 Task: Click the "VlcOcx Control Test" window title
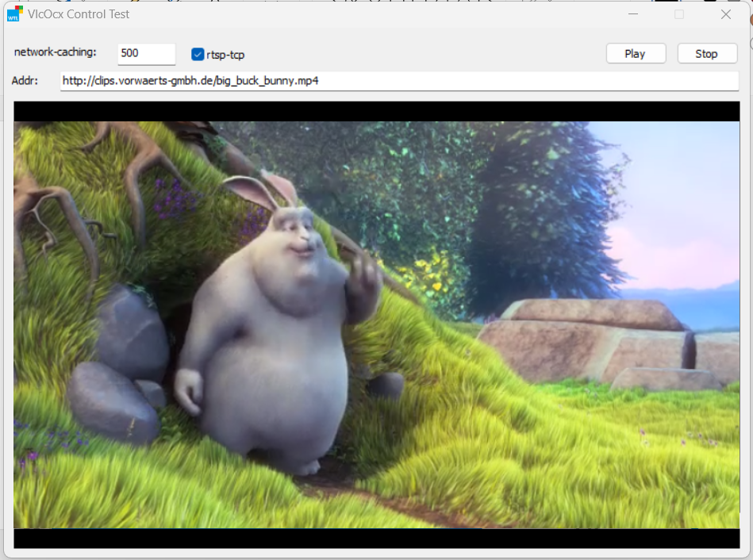click(x=79, y=14)
